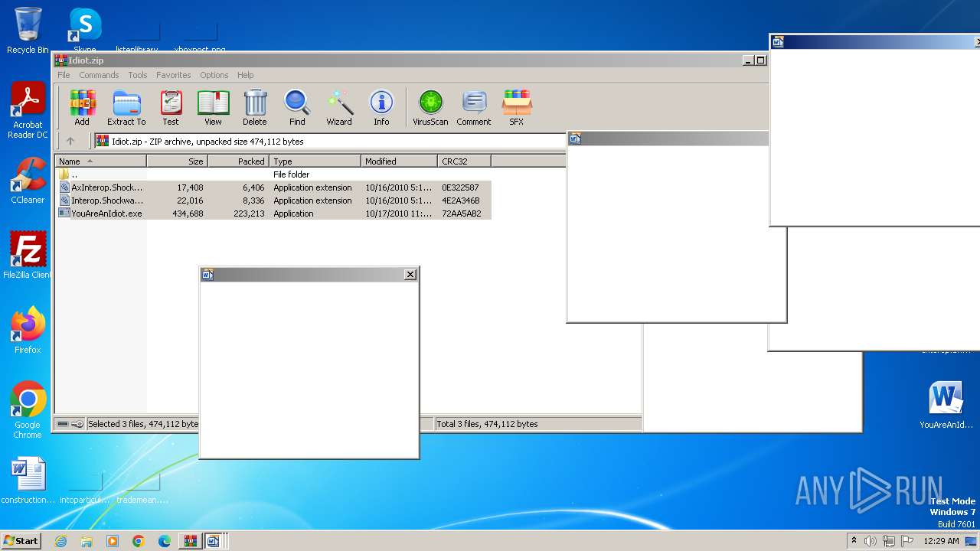Click the SFX toolbar icon
The height and width of the screenshot is (551, 980).
click(x=517, y=107)
